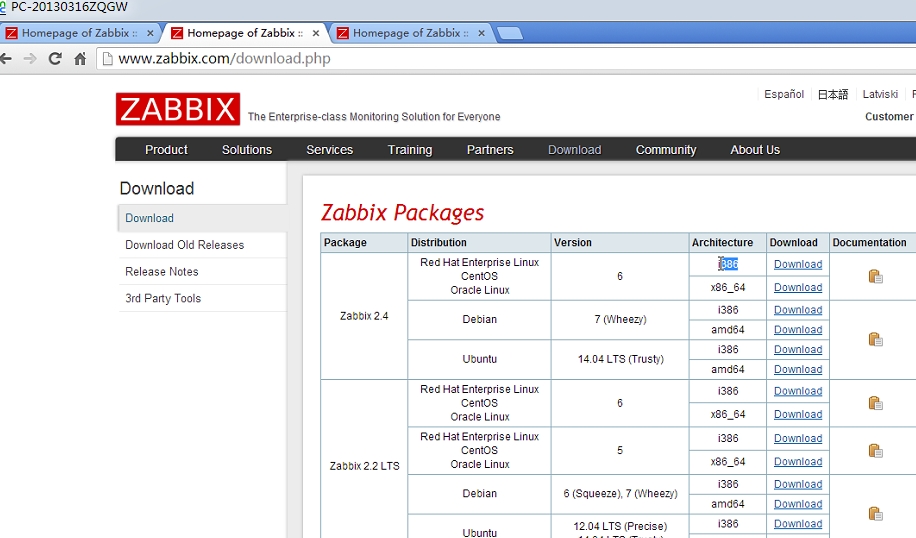Click the Customer link in the header
This screenshot has height=538, width=916.
(889, 116)
